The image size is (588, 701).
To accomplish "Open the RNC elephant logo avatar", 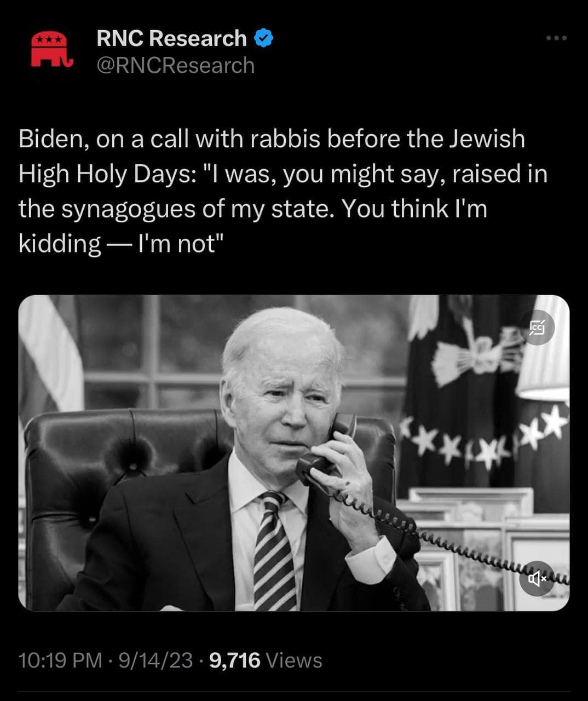I will pyautogui.click(x=52, y=50).
